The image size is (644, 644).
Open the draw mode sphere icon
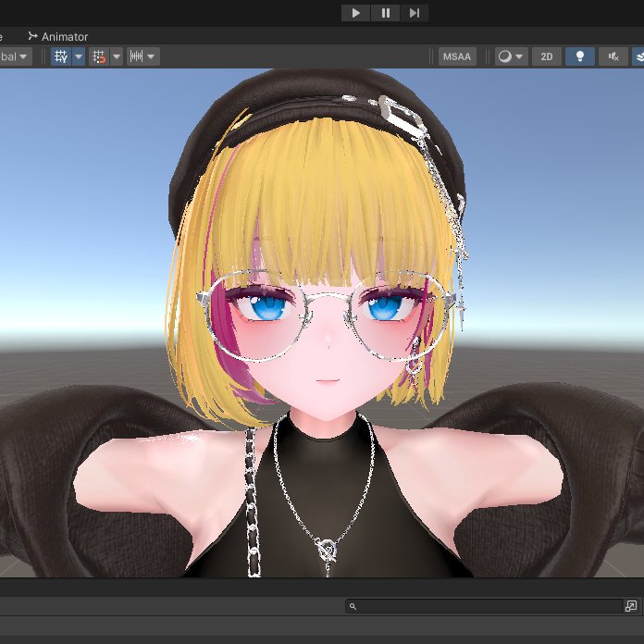click(x=505, y=56)
